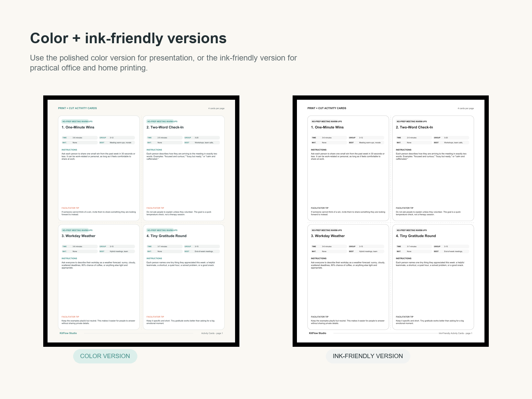This screenshot has height=399, width=532.
Task: Click teal 'KitFlow Studio' footer on color page
Action: [x=68, y=333]
